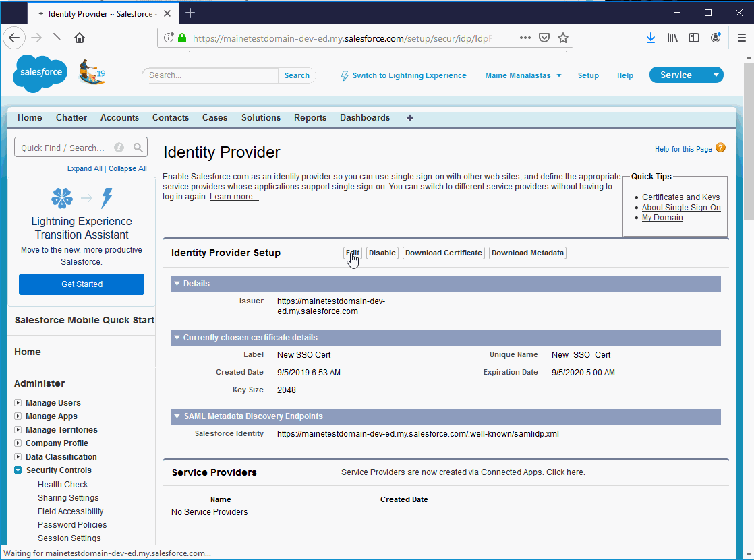Click the Quick Find info icon
The height and width of the screenshot is (560, 754).
(x=119, y=147)
